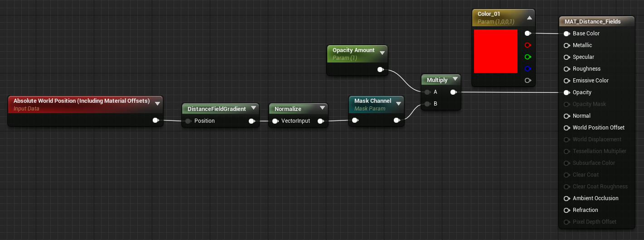Screen dimensions: 644x240
Task: Select the MAT_Distance_Fields node title
Action: pyautogui.click(x=593, y=21)
